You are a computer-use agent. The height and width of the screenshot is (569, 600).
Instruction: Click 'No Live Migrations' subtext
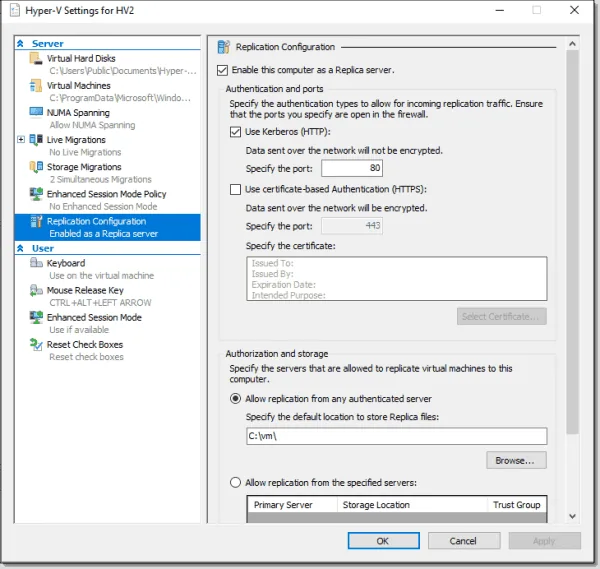click(85, 152)
